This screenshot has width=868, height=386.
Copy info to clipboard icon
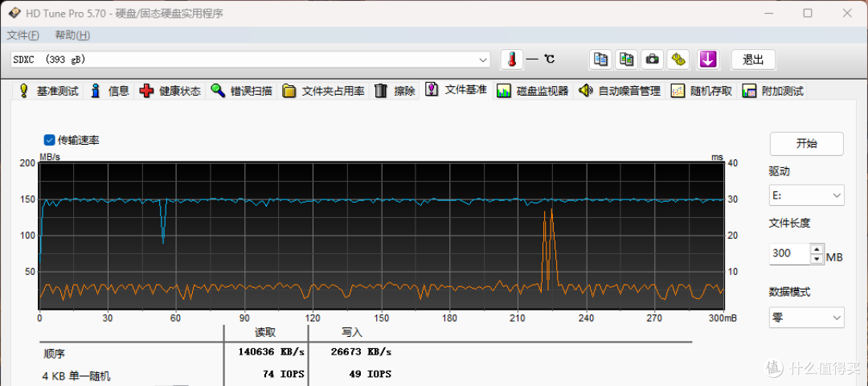tap(600, 60)
